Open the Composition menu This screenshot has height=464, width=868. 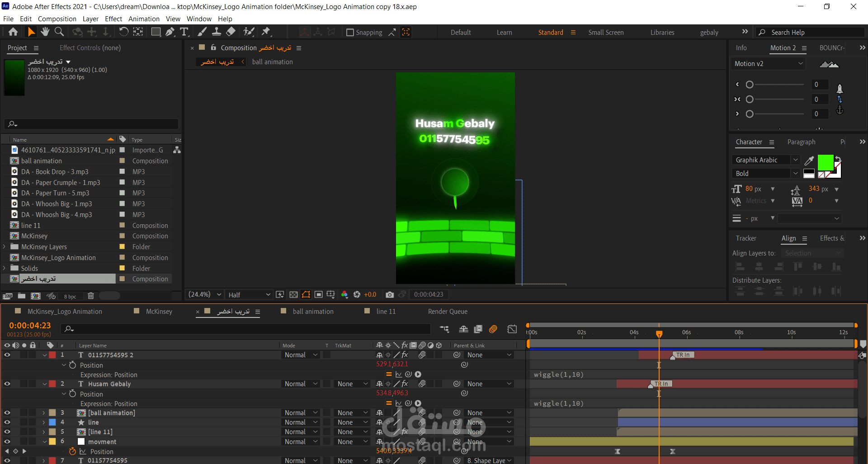click(x=57, y=19)
